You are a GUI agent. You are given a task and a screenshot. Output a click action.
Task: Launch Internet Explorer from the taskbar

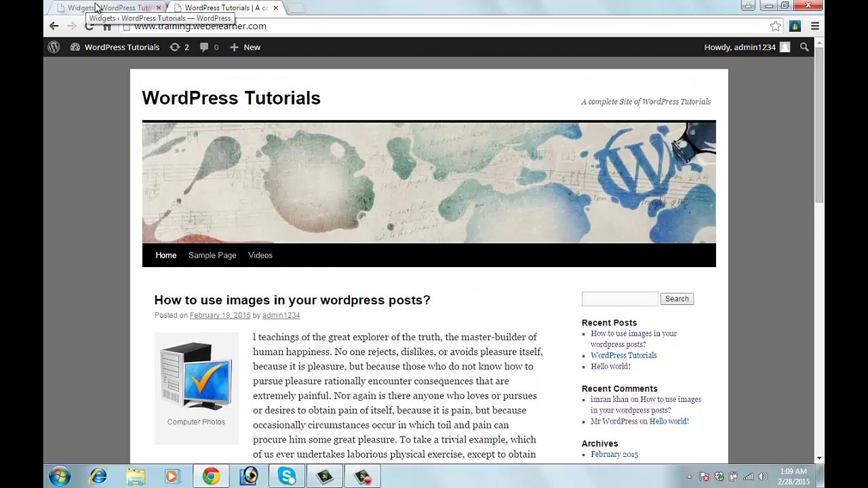(x=98, y=476)
